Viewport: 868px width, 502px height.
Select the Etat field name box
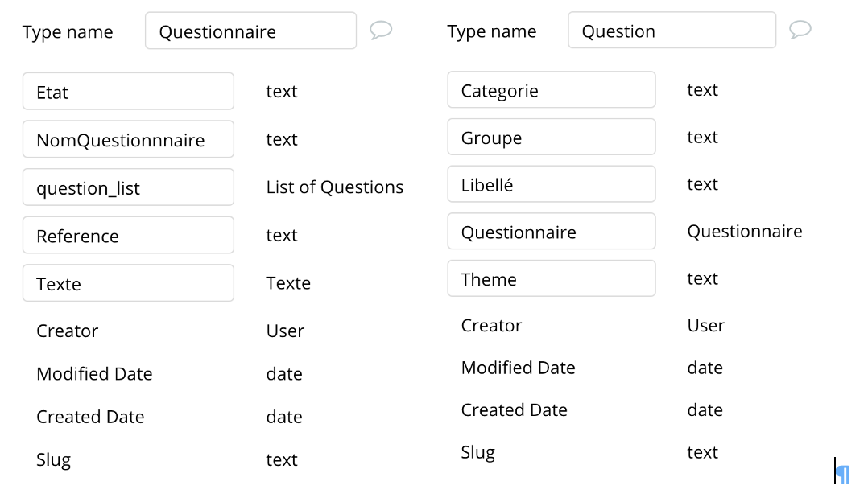click(128, 92)
